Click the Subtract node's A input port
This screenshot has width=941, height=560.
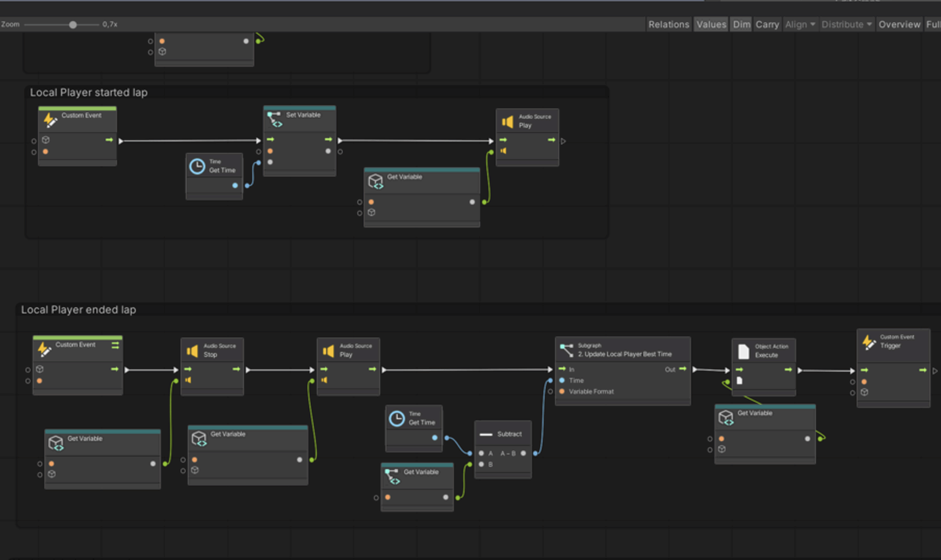[x=482, y=453]
